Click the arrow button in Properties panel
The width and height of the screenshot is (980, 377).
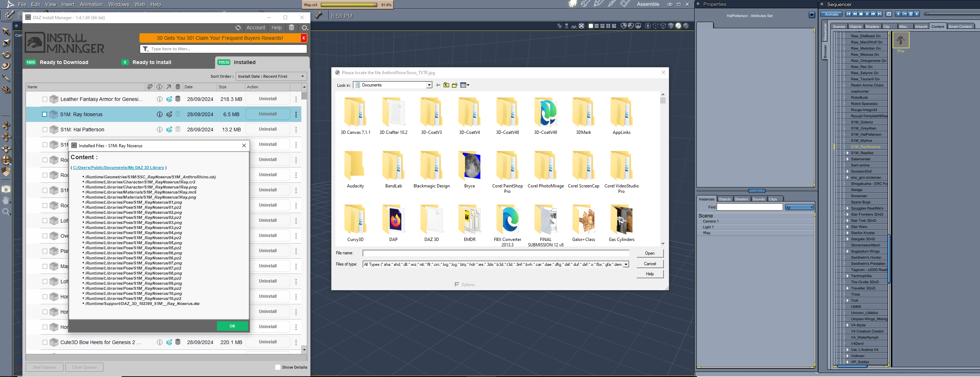812,15
